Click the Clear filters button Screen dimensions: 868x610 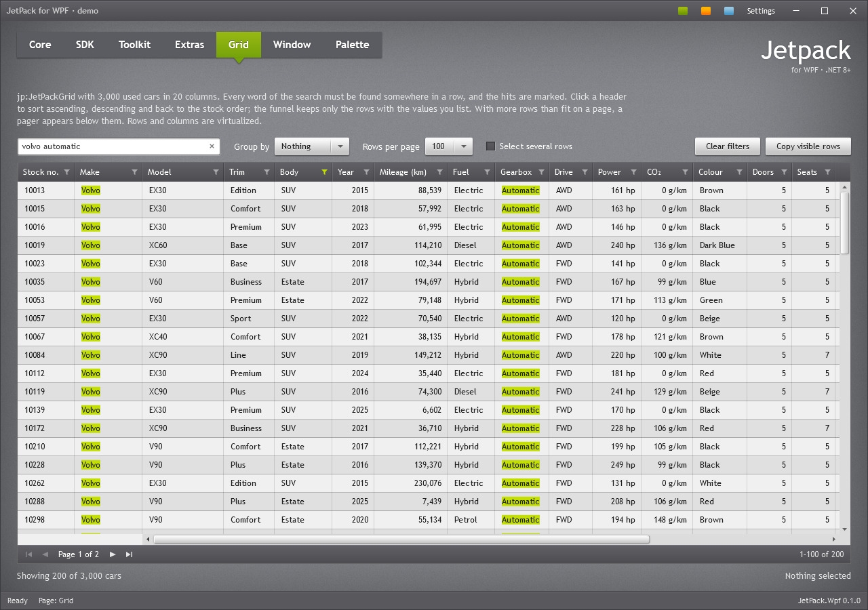click(728, 146)
